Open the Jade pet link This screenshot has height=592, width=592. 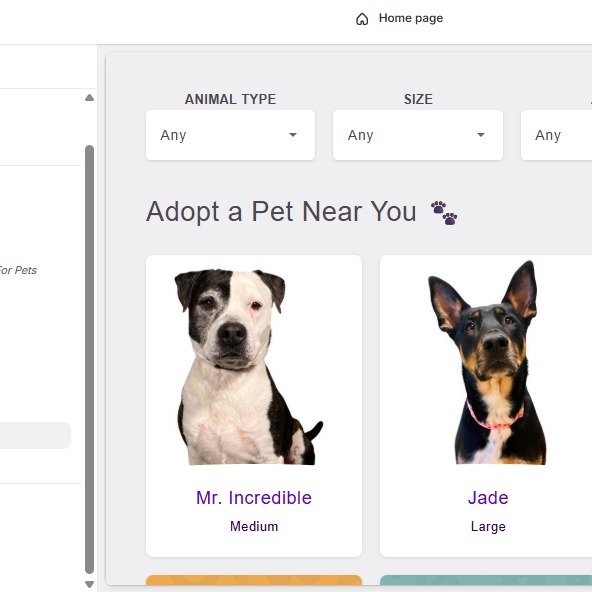point(488,498)
